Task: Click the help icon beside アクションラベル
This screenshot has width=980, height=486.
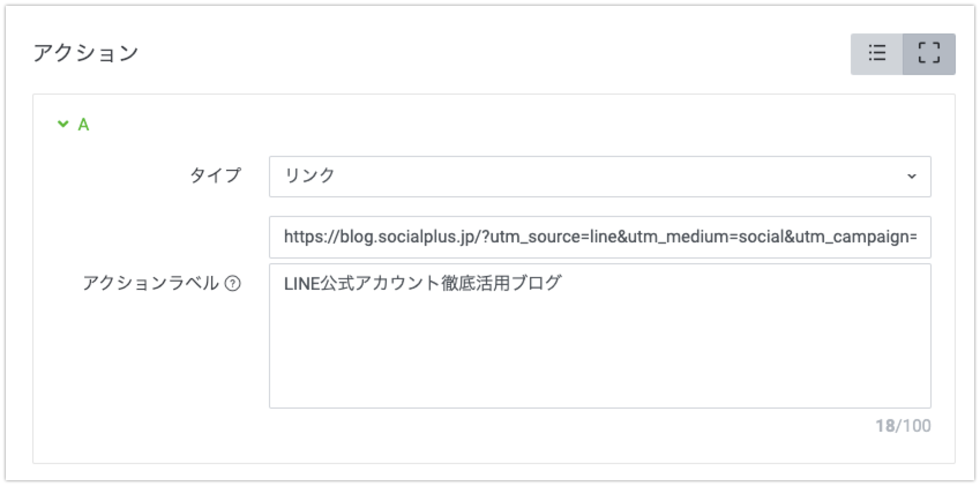Action: pos(233,283)
